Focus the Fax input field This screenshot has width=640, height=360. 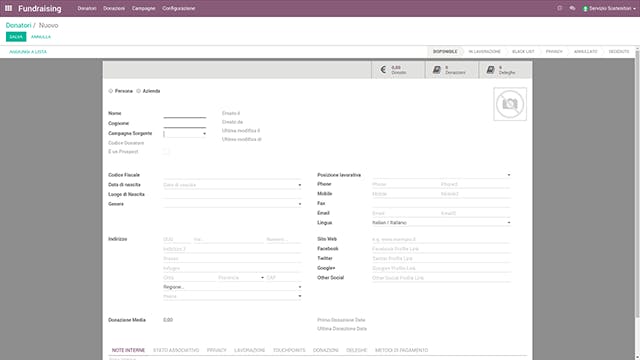(441, 203)
